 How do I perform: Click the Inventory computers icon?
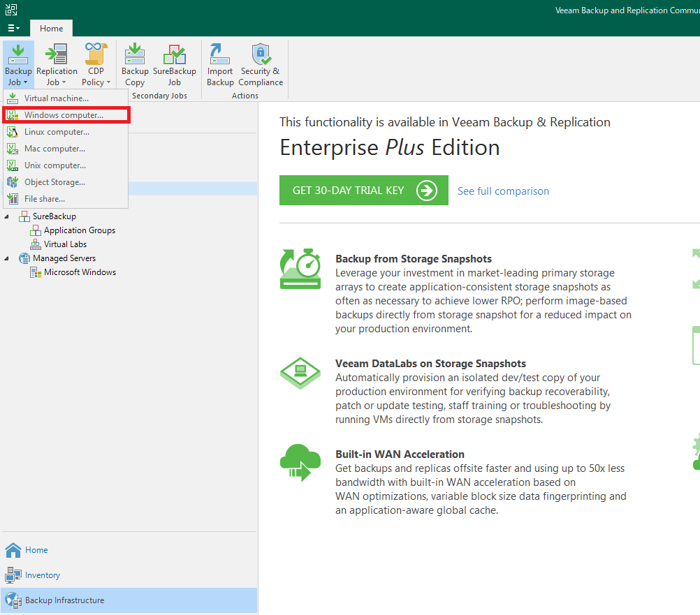(13, 575)
